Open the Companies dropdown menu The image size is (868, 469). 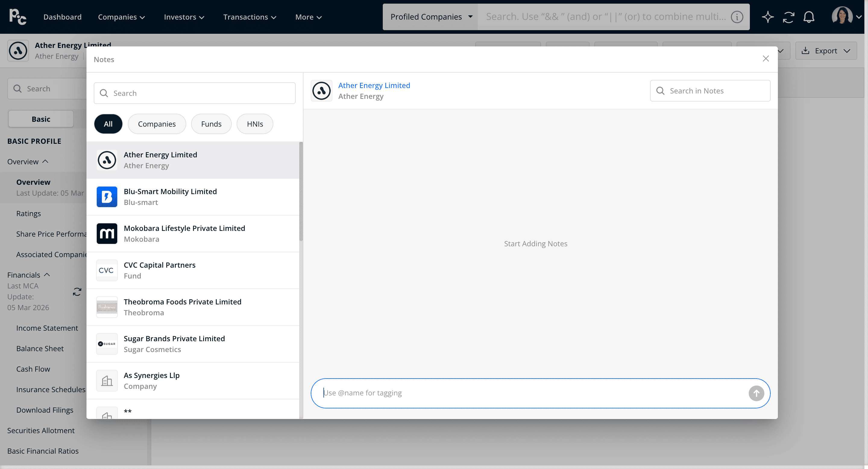(121, 17)
